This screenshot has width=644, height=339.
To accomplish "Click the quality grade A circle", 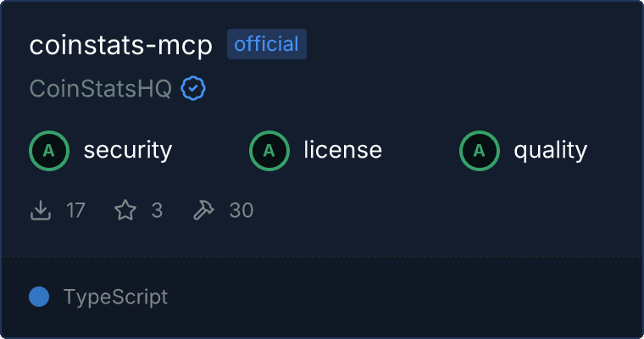I will click(480, 151).
